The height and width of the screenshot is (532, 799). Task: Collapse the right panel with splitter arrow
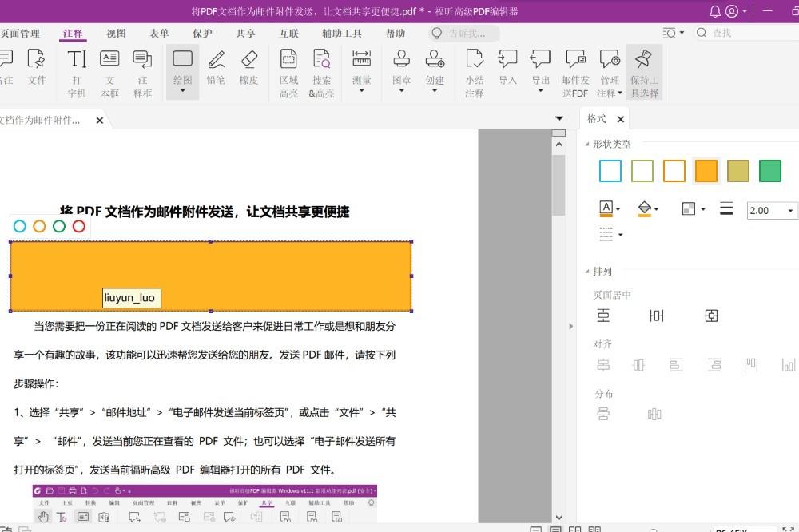click(570, 326)
